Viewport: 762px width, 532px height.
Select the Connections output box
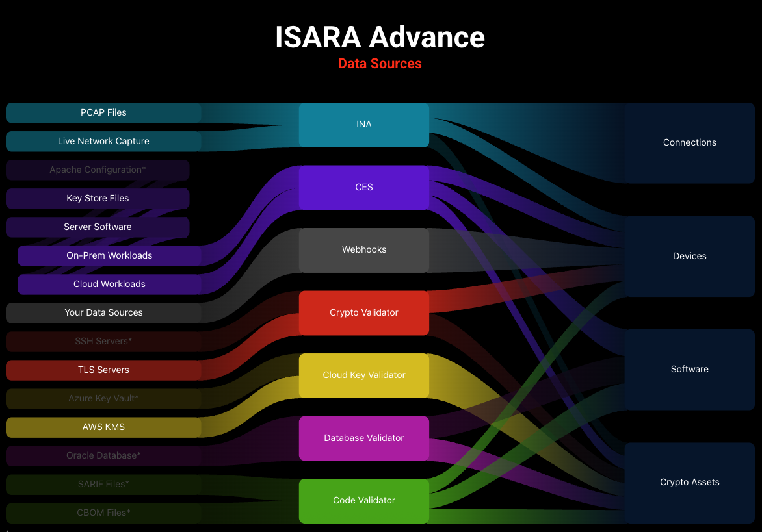tap(690, 143)
